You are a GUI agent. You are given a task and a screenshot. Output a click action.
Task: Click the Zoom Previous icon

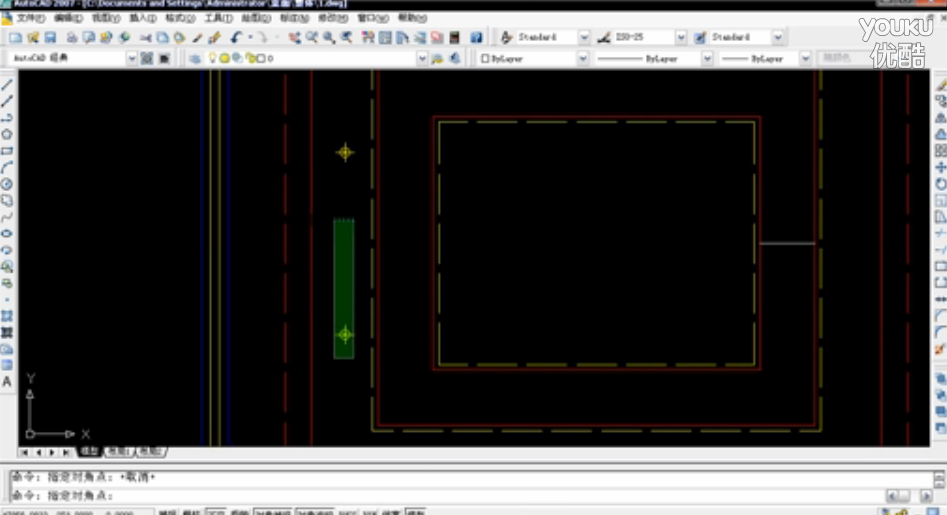(x=347, y=37)
